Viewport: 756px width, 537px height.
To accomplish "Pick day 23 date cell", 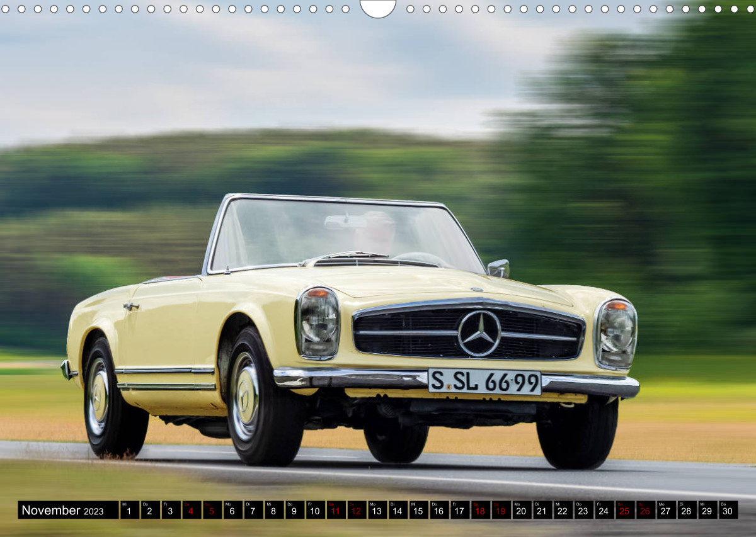I will click(583, 510).
